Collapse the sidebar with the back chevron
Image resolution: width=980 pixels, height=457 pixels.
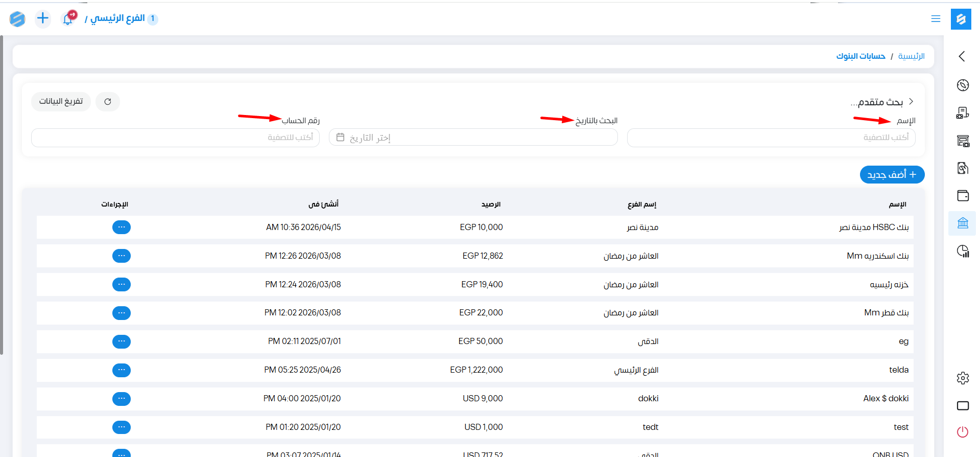pyautogui.click(x=962, y=56)
